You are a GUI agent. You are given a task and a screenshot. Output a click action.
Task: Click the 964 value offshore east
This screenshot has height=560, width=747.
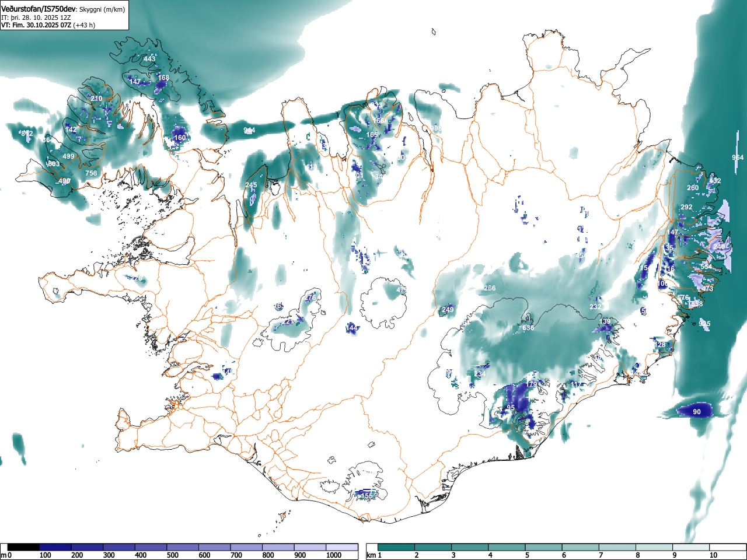738,157
